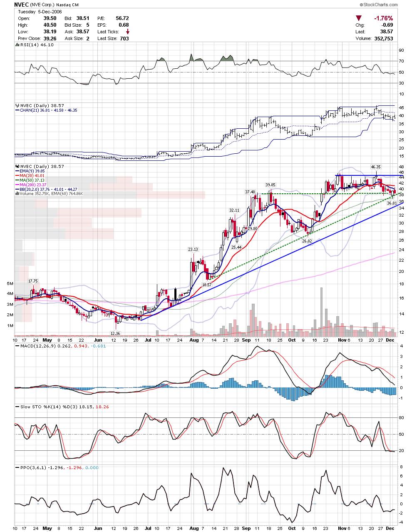Click the Bid value 38.51
Viewport: 412px width, 532px height.
pos(82,18)
